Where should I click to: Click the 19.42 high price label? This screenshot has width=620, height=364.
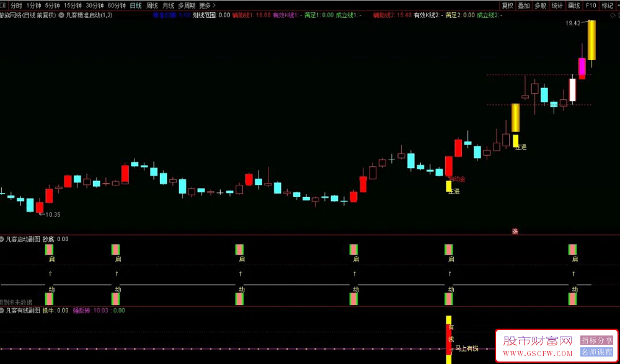(x=573, y=24)
